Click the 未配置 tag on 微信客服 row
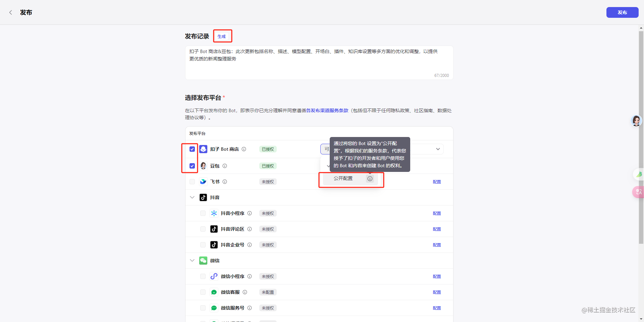Screen dimensions: 644x322 [268, 292]
